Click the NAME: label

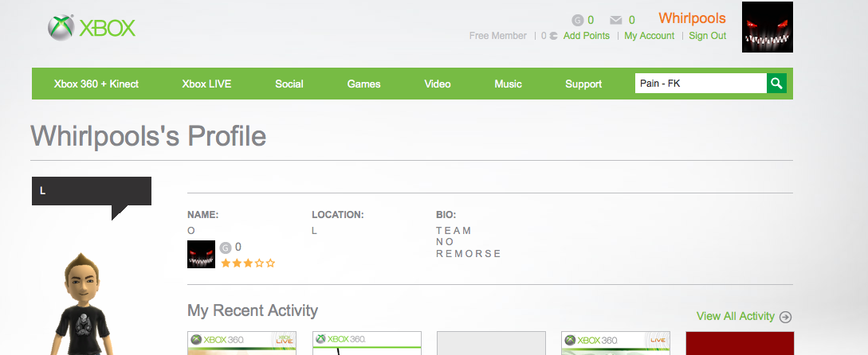(x=203, y=215)
